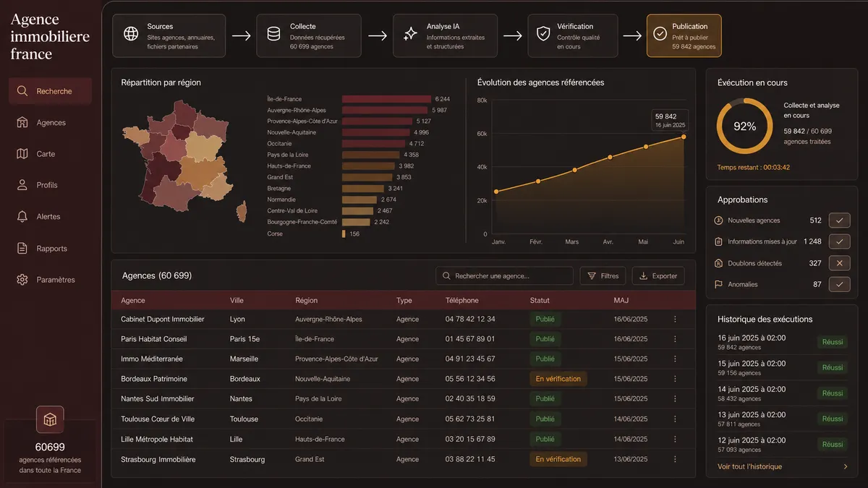Approve Informations mises à jour checkmark
This screenshot has height=488, width=868.
839,241
